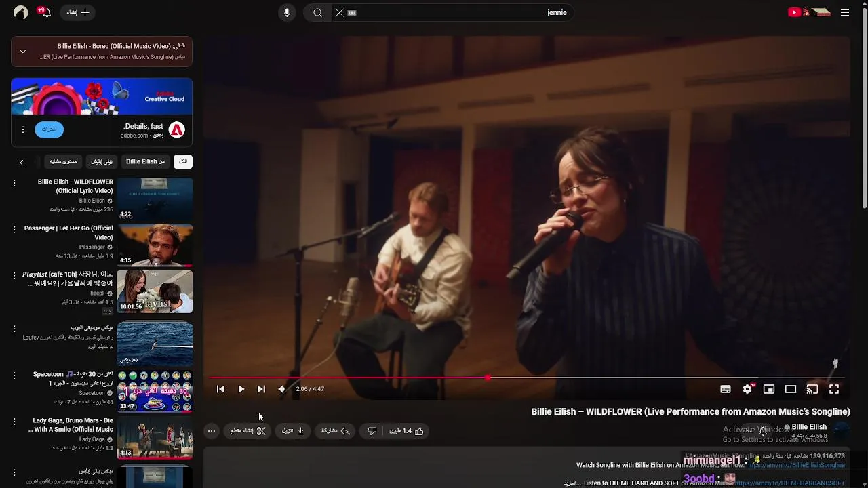Expand the up-next mix panel chevron

click(22, 52)
